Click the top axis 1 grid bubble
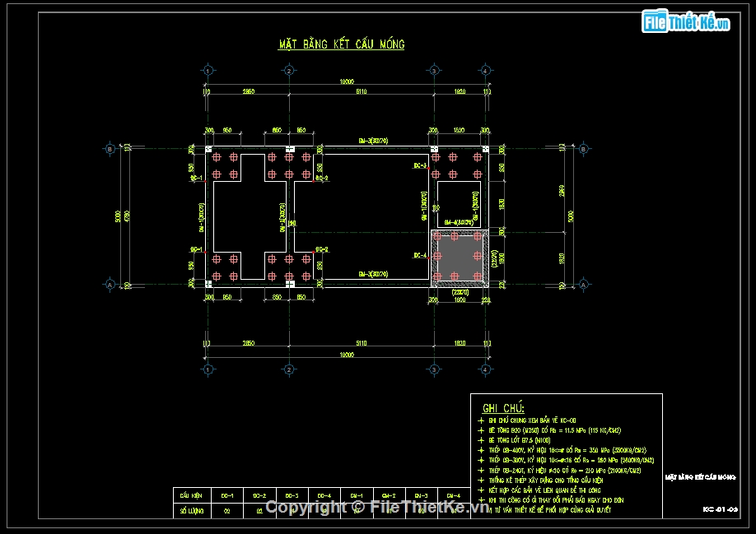 click(208, 71)
